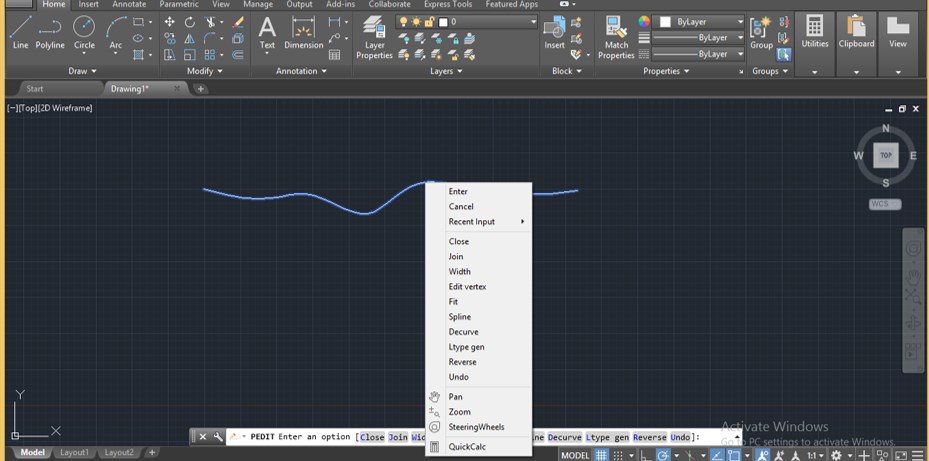
Task: Switch to the Layout1 tab
Action: [x=74, y=453]
